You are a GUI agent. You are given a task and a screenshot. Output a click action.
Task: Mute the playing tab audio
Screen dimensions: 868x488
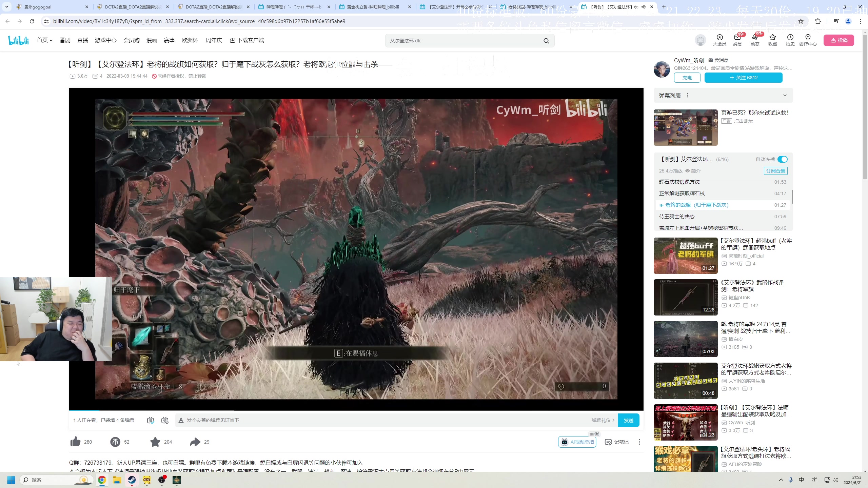point(643,7)
